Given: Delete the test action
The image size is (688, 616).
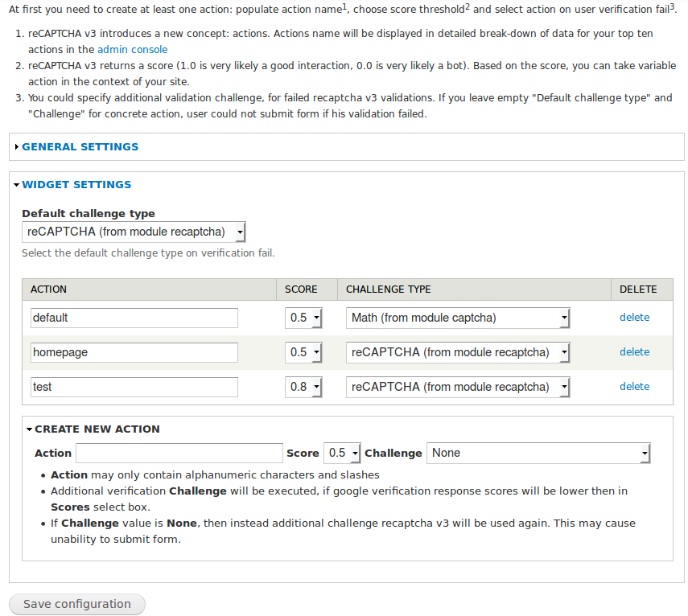Looking at the screenshot, I should 634,387.
